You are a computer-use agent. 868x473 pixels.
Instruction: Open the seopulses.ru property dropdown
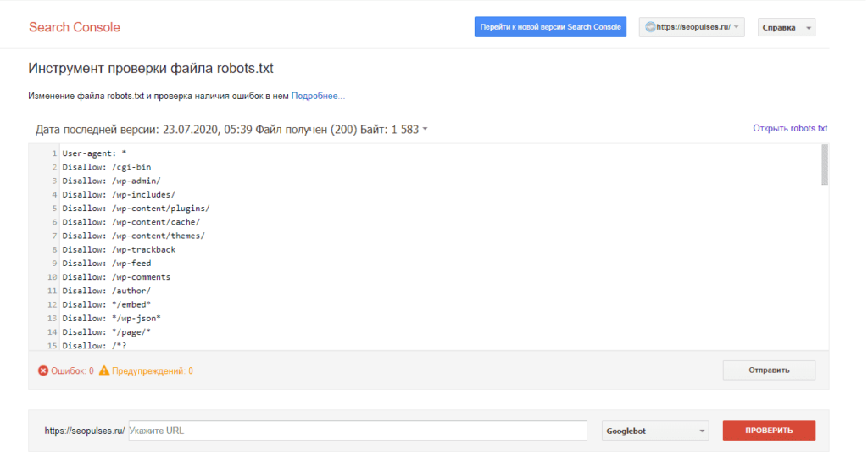coord(693,27)
